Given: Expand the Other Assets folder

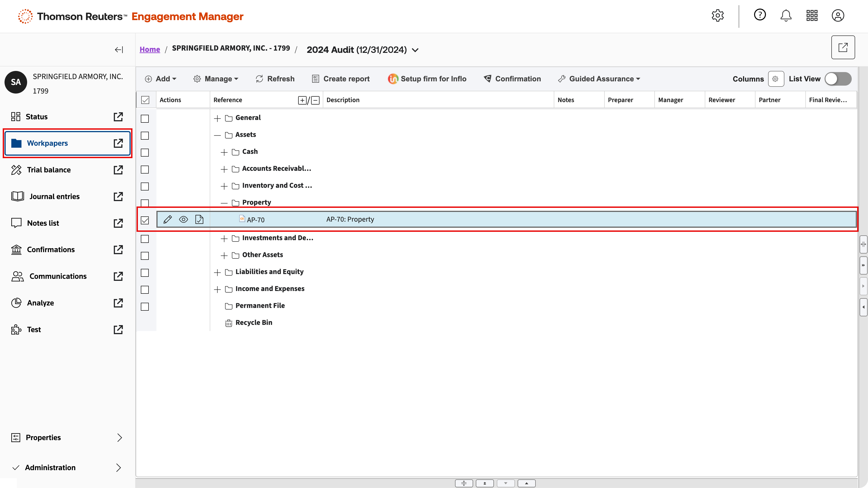Looking at the screenshot, I should point(224,256).
